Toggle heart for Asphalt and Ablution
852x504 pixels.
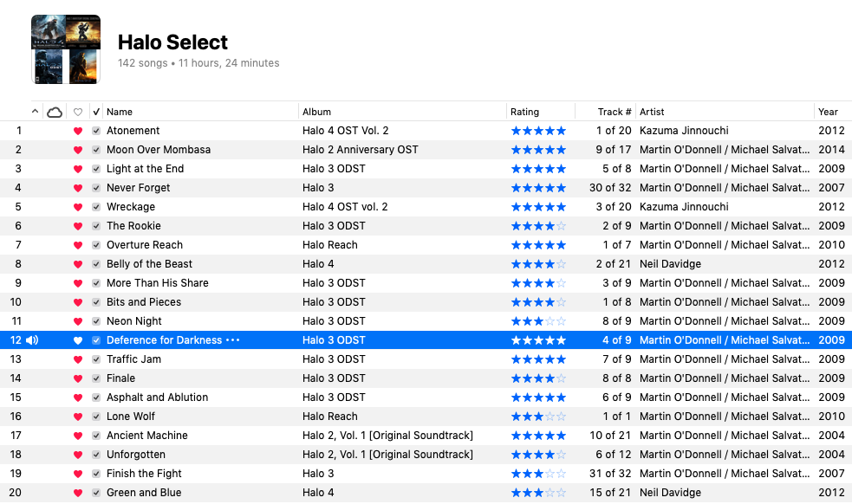point(78,397)
